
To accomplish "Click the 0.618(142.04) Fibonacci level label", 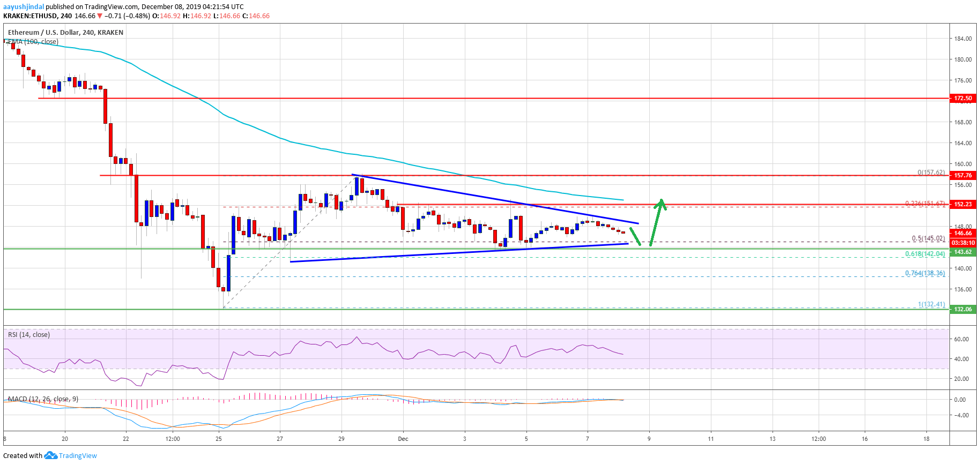I will 925,254.
